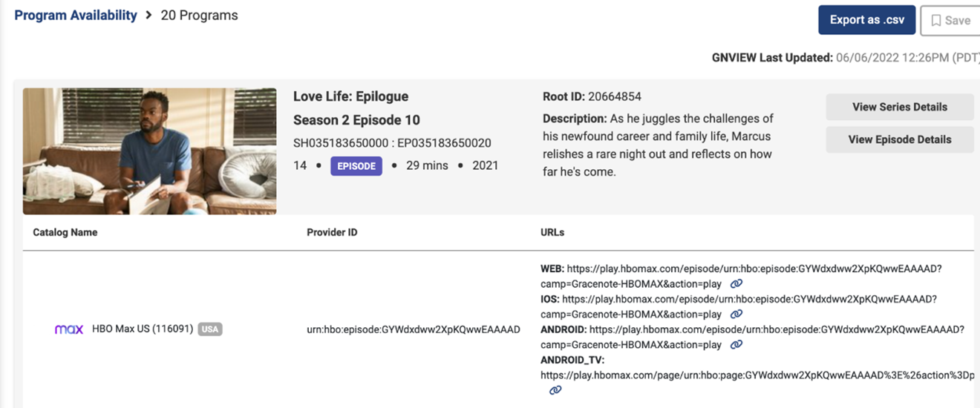This screenshot has width=980, height=408.
Task: Click the Max logo icon
Action: point(69,329)
